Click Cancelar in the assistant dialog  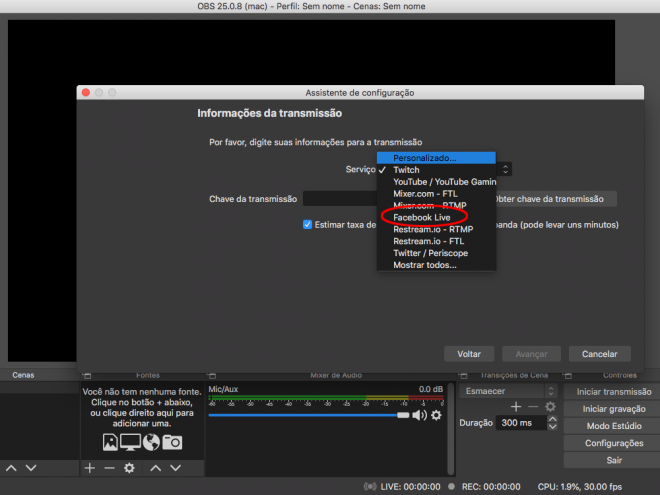[599, 354]
